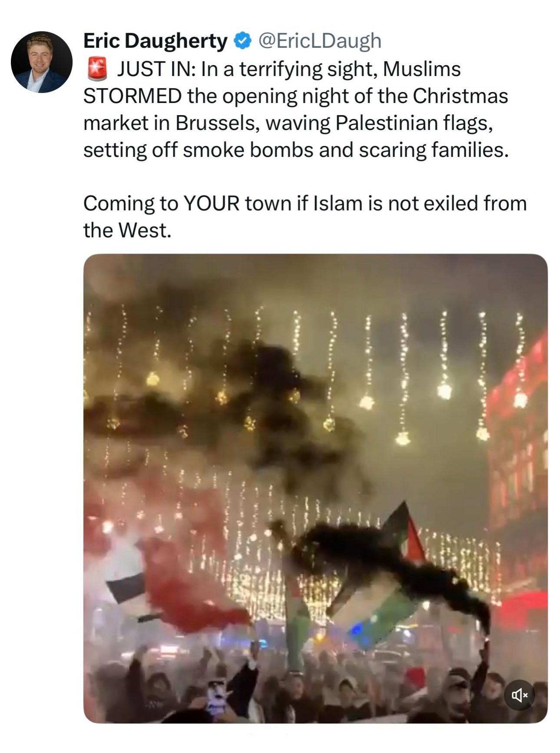This screenshot has width=560, height=753.
Task: Click 'setting off smoke bombs' text line
Action: pyautogui.click(x=296, y=150)
